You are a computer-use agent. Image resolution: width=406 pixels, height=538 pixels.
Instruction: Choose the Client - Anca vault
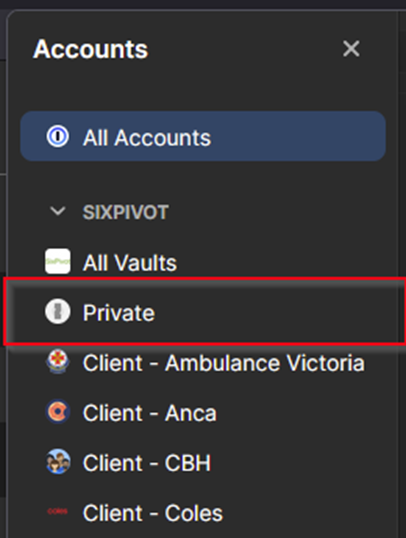150,413
